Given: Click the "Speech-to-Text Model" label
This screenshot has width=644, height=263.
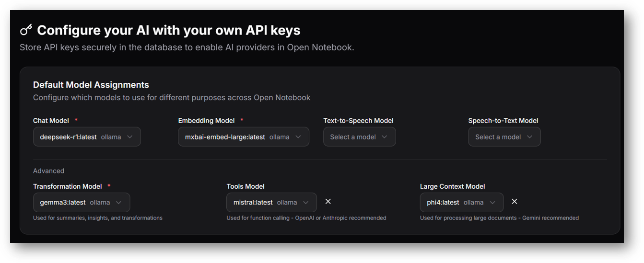Looking at the screenshot, I should (503, 121).
